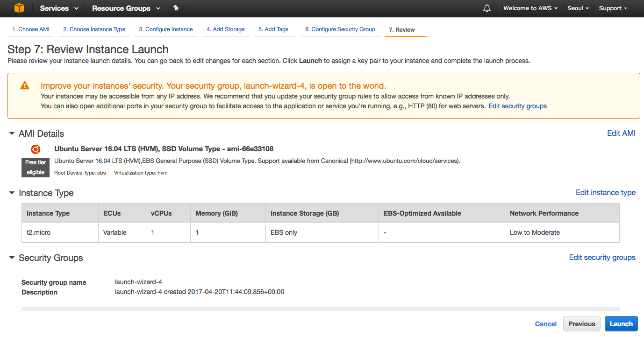This screenshot has width=644, height=337.
Task: Click the launch-wizard-4 security group name value
Action: point(138,282)
